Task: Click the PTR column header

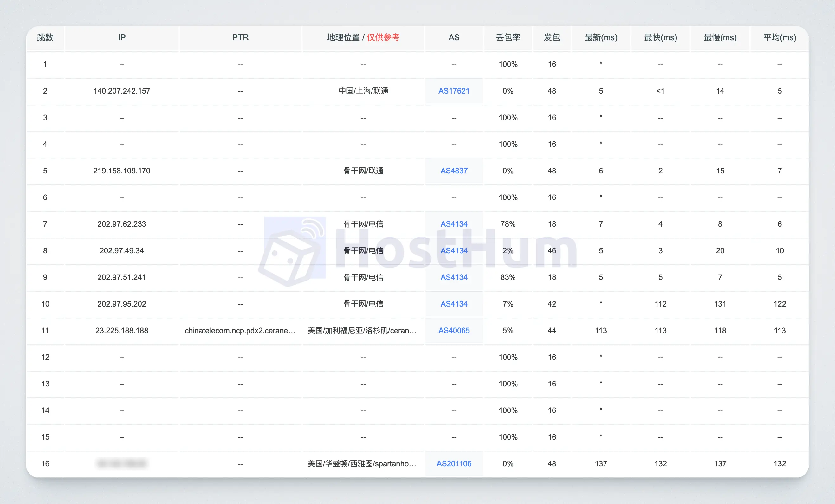Action: [240, 37]
